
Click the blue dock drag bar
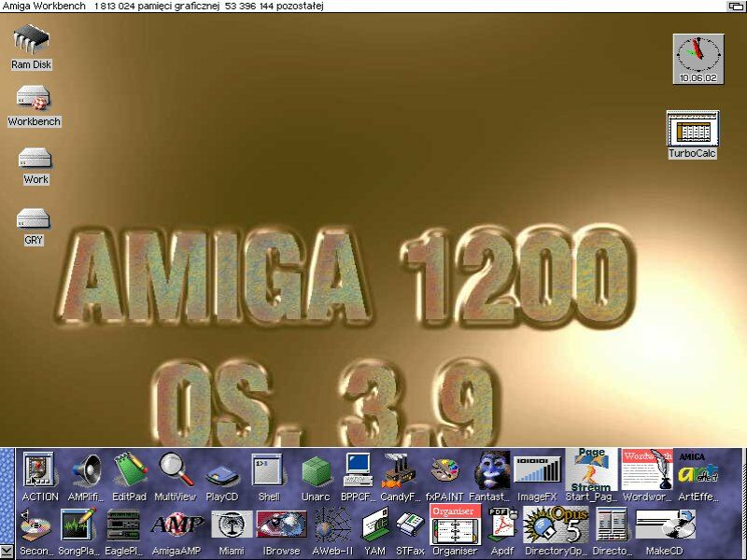click(7, 497)
